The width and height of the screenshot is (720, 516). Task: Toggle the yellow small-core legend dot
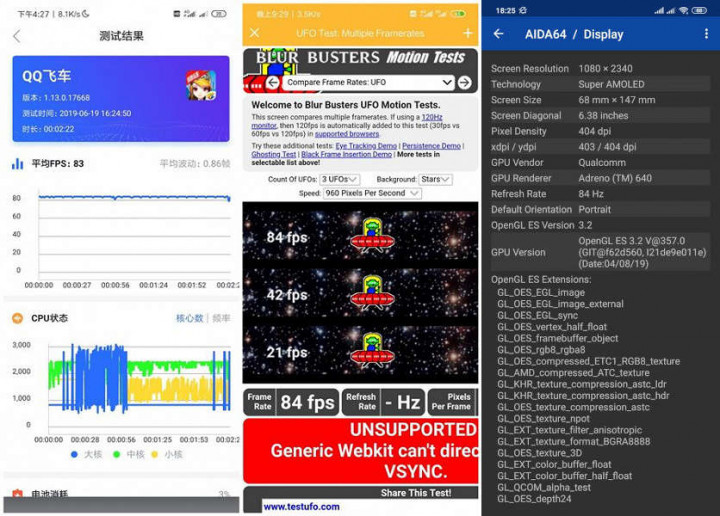pos(154,454)
